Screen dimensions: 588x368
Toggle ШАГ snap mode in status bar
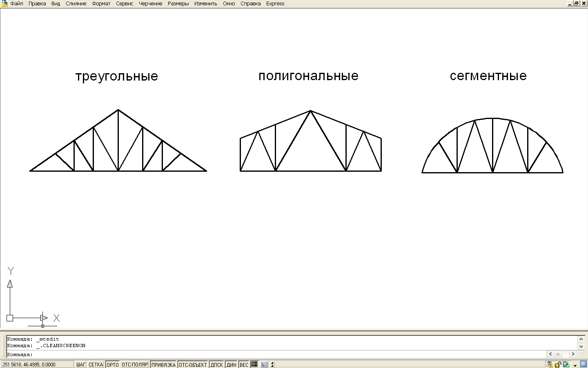pos(81,365)
